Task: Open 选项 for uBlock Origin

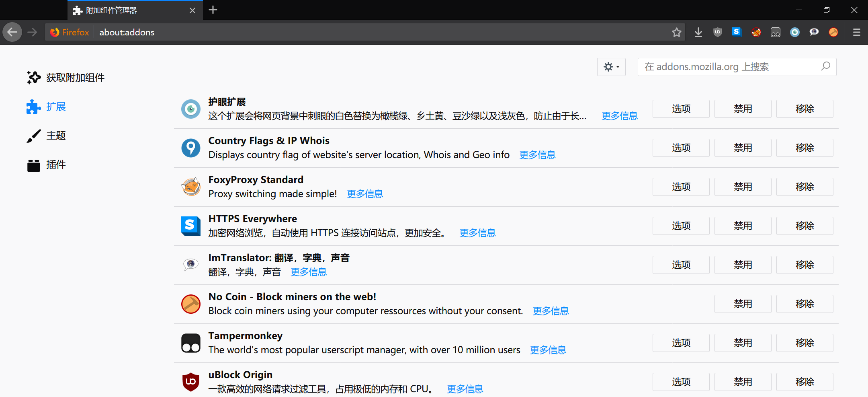Action: pyautogui.click(x=681, y=382)
